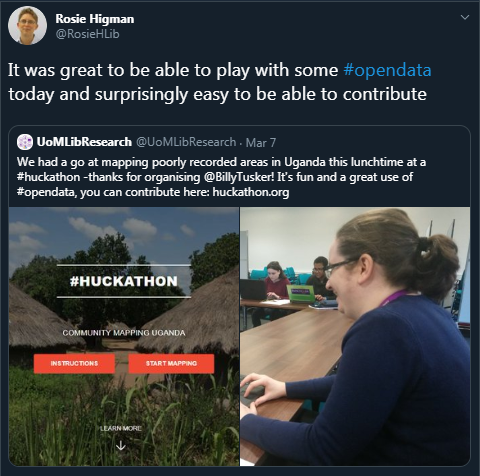
Task: Select the @UoMLibResearch handle
Action: (186, 142)
